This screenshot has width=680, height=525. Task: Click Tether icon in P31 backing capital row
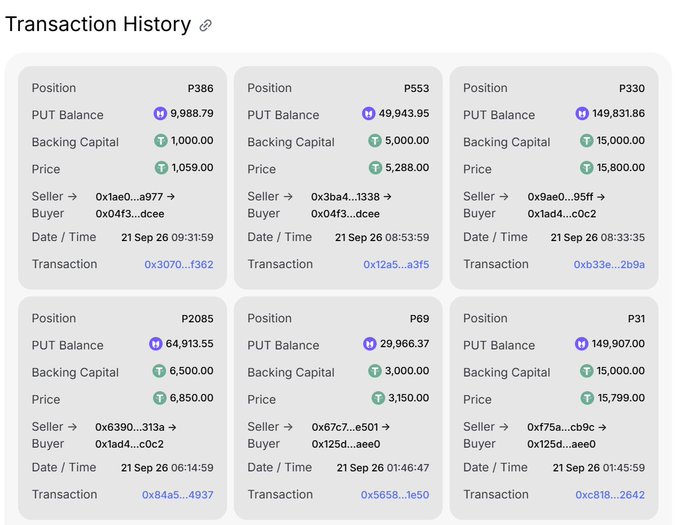[586, 371]
